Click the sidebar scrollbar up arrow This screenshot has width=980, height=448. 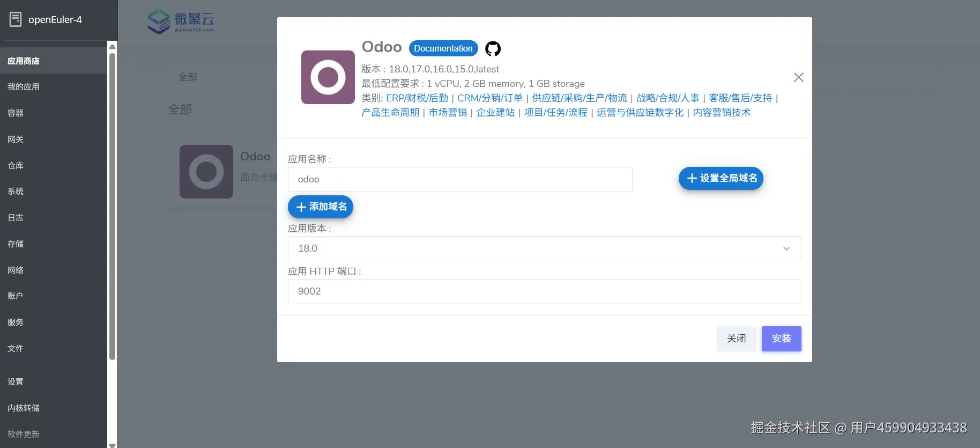[x=112, y=47]
